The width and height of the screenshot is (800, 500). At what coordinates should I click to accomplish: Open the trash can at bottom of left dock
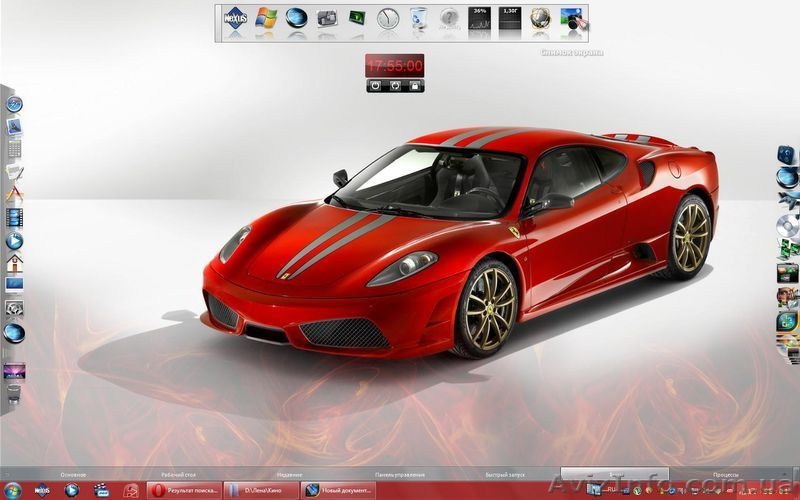click(x=14, y=394)
